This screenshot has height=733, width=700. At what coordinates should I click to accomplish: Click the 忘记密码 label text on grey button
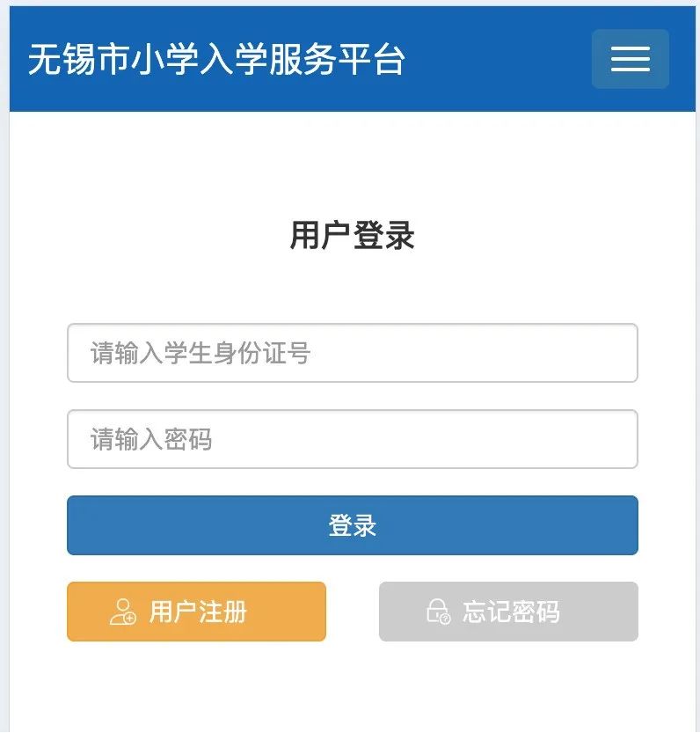(511, 612)
